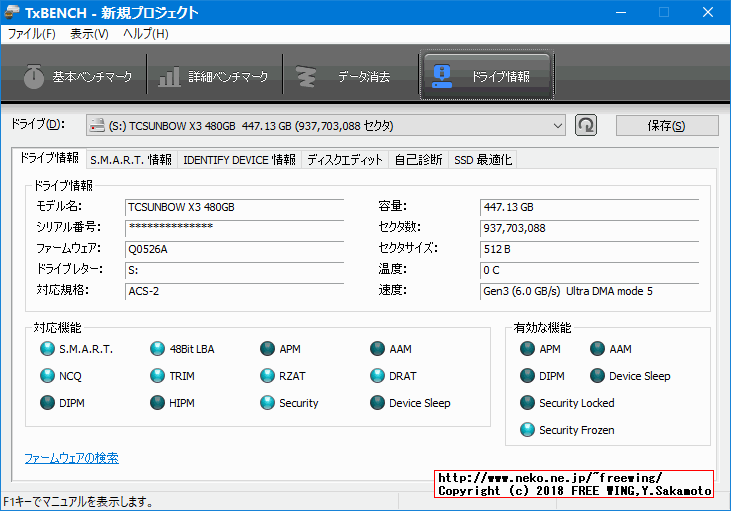This screenshot has height=511, width=731.
Task: Click the 速度 field Gen3 (6.0 GB/s)
Action: pos(589,291)
